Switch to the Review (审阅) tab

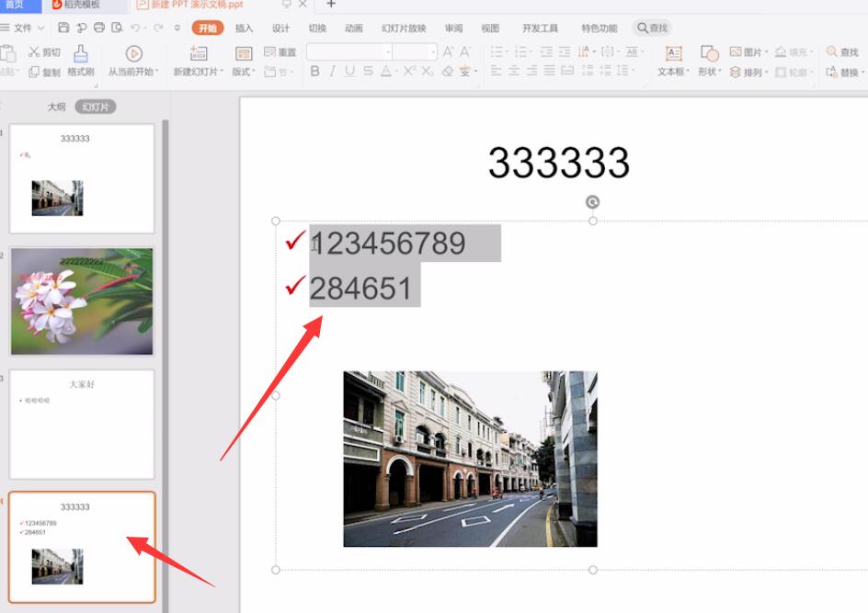point(454,28)
